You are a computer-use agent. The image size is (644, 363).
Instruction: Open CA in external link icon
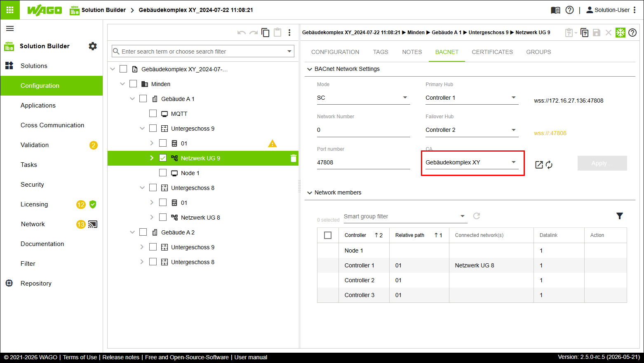pyautogui.click(x=539, y=165)
